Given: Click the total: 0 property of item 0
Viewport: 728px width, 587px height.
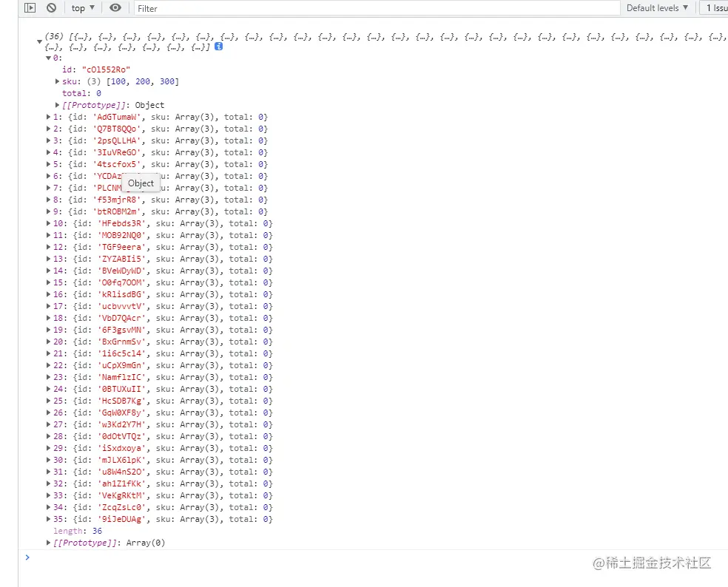Looking at the screenshot, I should pyautogui.click(x=81, y=93).
